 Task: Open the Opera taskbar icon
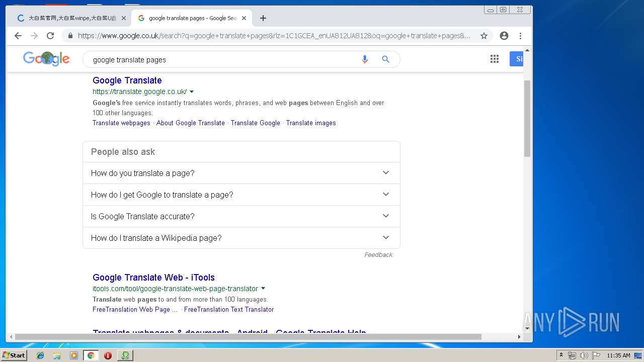point(108,355)
